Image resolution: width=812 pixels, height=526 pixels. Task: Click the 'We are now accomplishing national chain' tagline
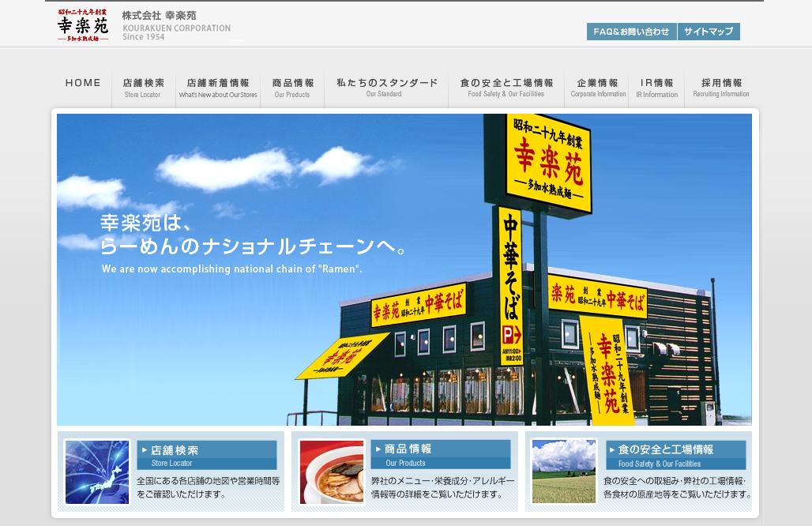coord(232,269)
